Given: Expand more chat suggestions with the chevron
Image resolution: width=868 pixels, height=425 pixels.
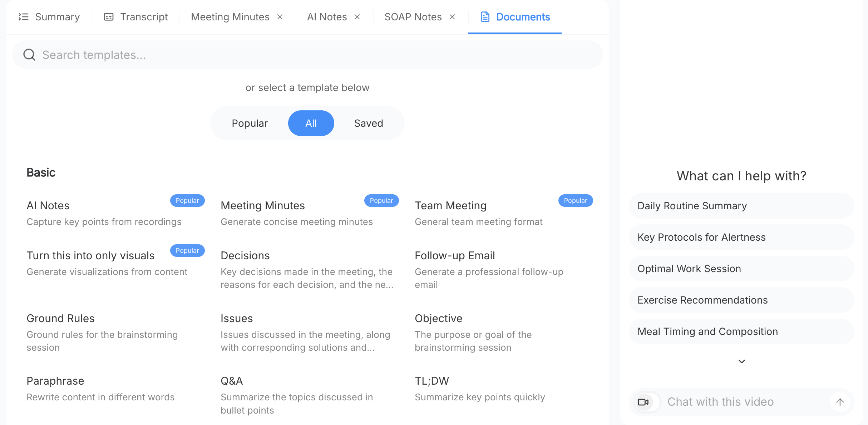Looking at the screenshot, I should [742, 361].
